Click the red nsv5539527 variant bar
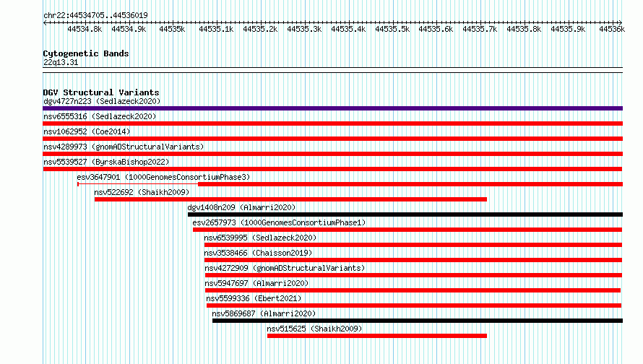 pos(332,169)
